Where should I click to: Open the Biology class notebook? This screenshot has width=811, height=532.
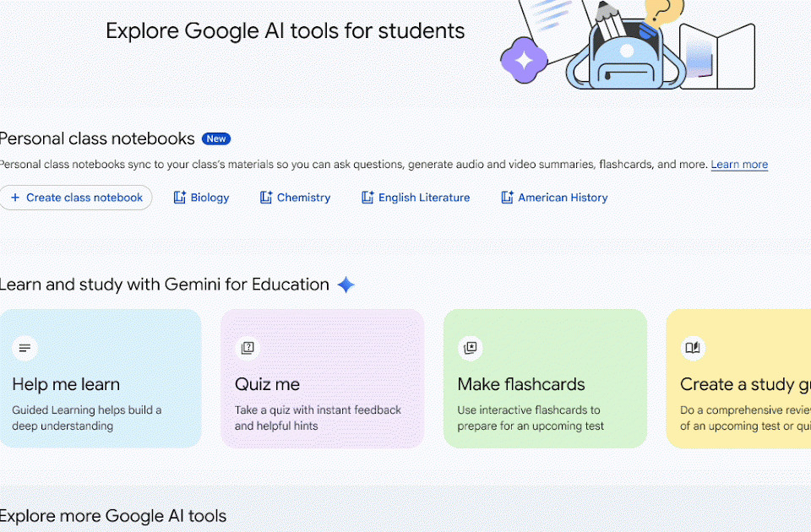point(210,198)
